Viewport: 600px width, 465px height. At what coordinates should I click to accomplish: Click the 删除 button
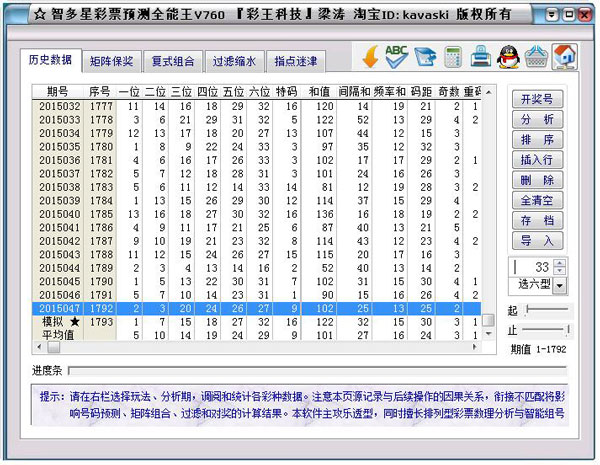point(537,180)
